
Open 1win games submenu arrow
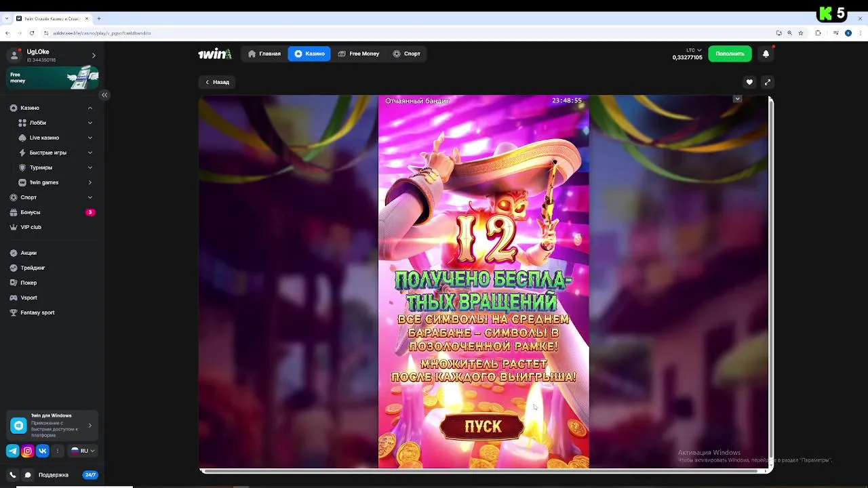pyautogui.click(x=90, y=182)
